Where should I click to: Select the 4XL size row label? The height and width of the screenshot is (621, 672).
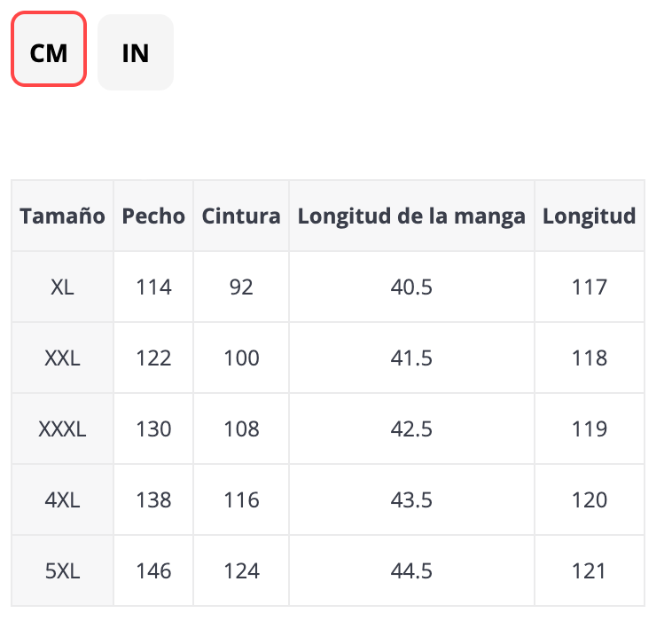(62, 500)
